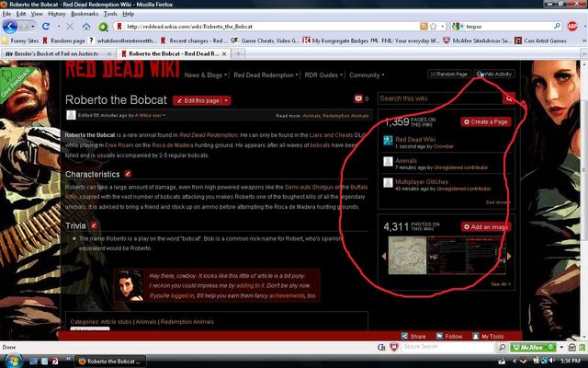Open the Edit this page dropdown arrow
This screenshot has width=588, height=368.
226,100
